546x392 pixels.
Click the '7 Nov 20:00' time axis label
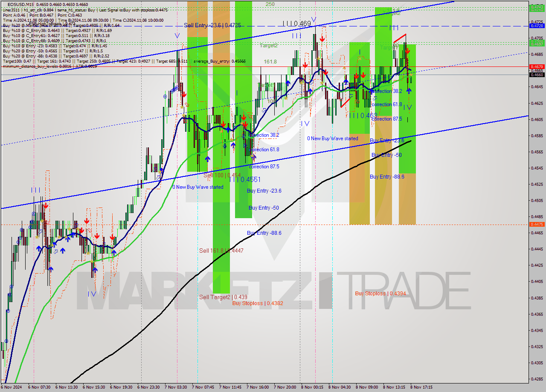point(285,387)
